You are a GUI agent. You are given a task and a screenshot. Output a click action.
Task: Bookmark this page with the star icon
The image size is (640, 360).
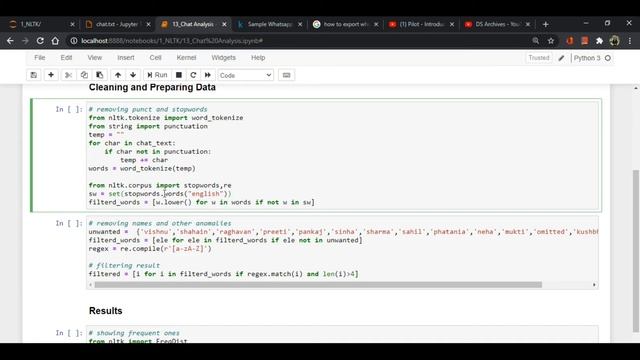coord(551,41)
